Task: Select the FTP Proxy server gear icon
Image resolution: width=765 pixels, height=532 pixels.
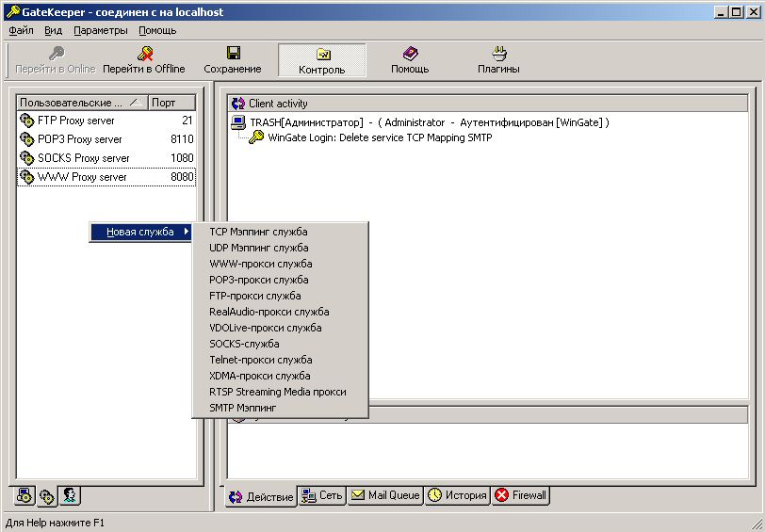Action: tap(26, 120)
